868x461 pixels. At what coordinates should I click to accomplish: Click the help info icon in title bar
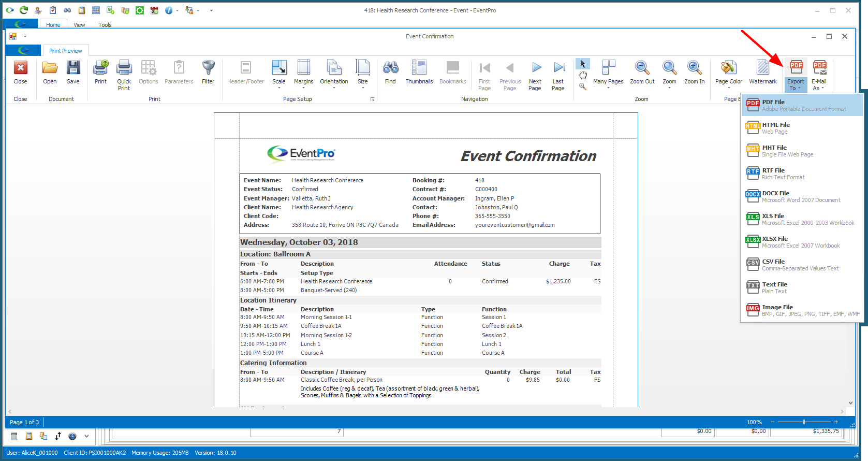pos(169,10)
